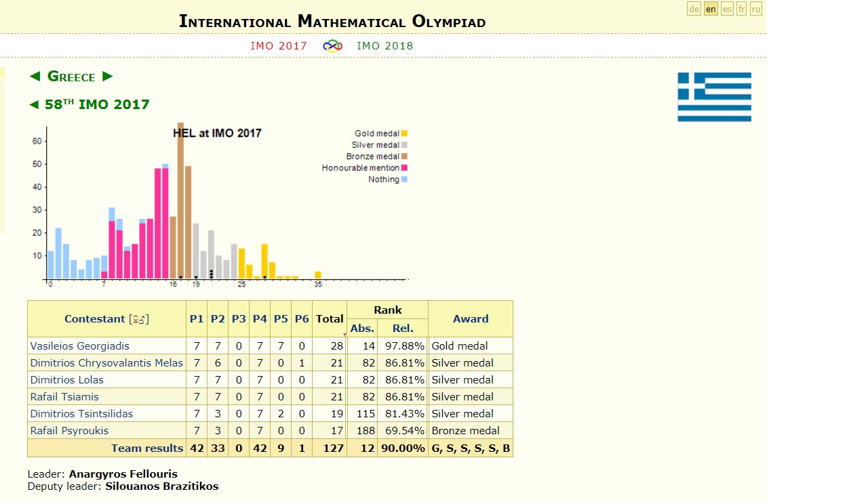Click Bronze medal award cell of Psyroukis

[x=471, y=431]
